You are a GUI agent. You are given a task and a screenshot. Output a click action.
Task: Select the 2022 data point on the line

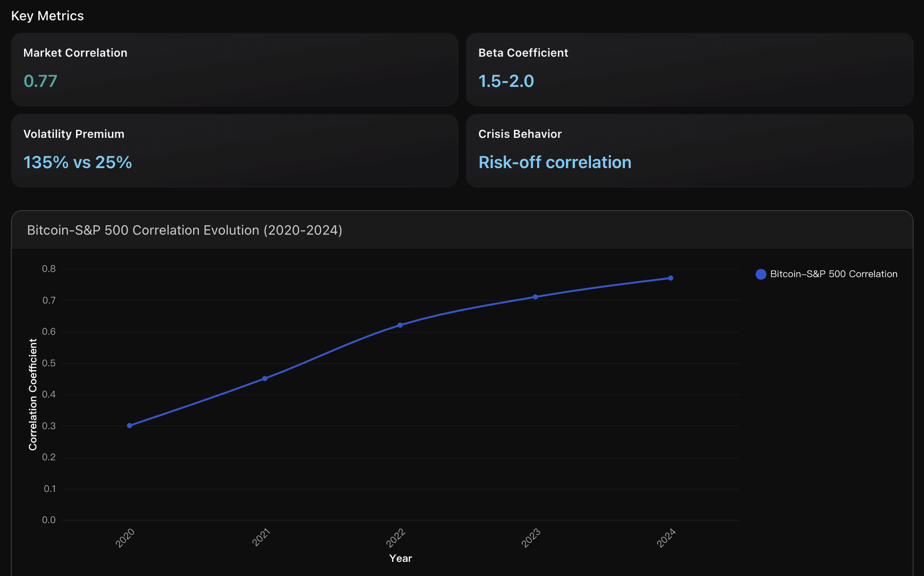400,325
